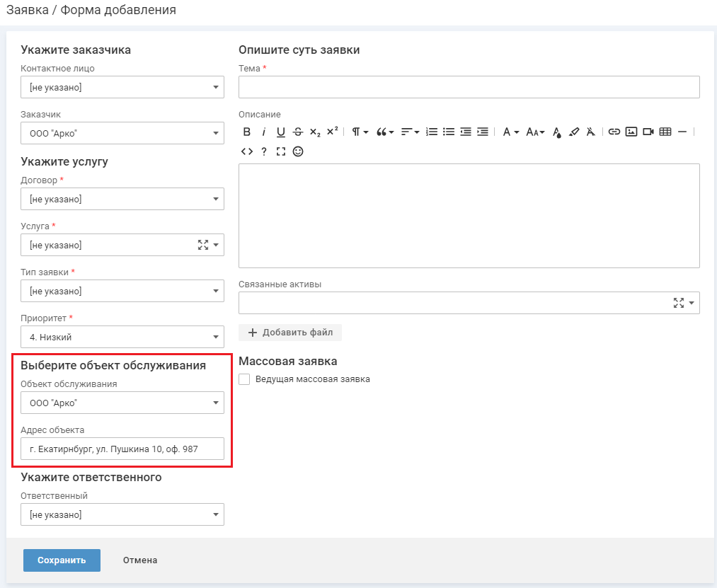Open the Приоритет dropdown showing 4. Низкий
Viewport: 717px width, 588px height.
pyautogui.click(x=122, y=337)
